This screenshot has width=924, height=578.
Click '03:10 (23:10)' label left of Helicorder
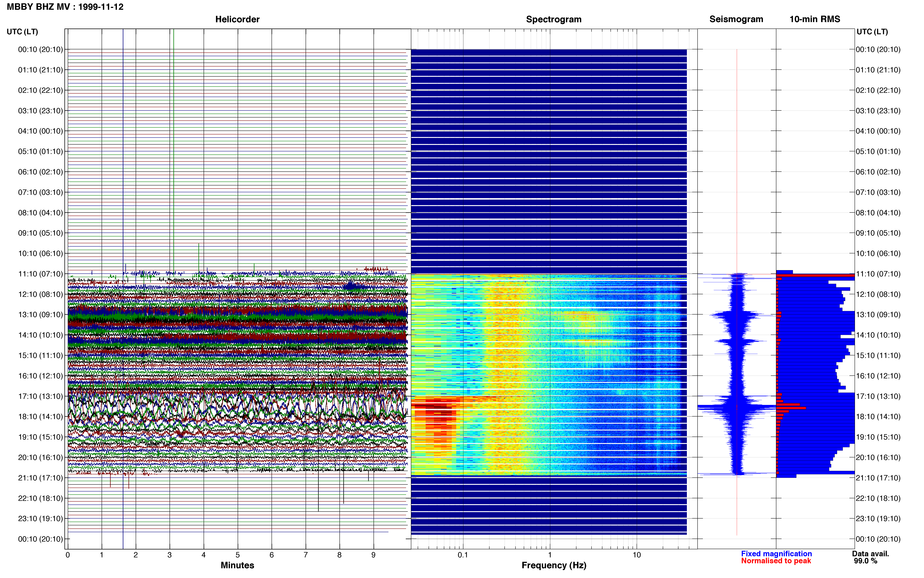click(41, 111)
